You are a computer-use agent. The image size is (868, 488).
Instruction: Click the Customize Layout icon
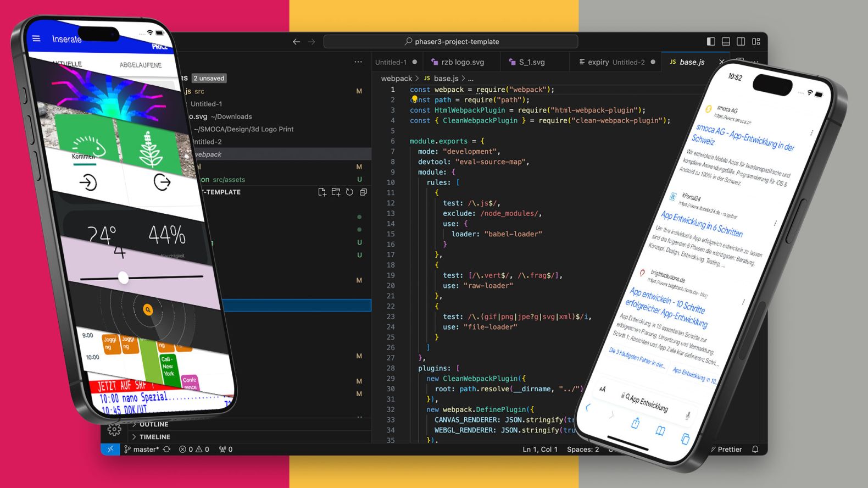pyautogui.click(x=756, y=41)
